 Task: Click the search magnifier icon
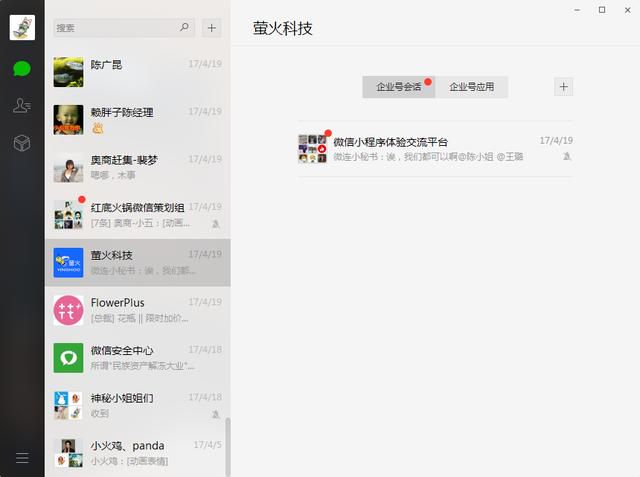coord(184,27)
